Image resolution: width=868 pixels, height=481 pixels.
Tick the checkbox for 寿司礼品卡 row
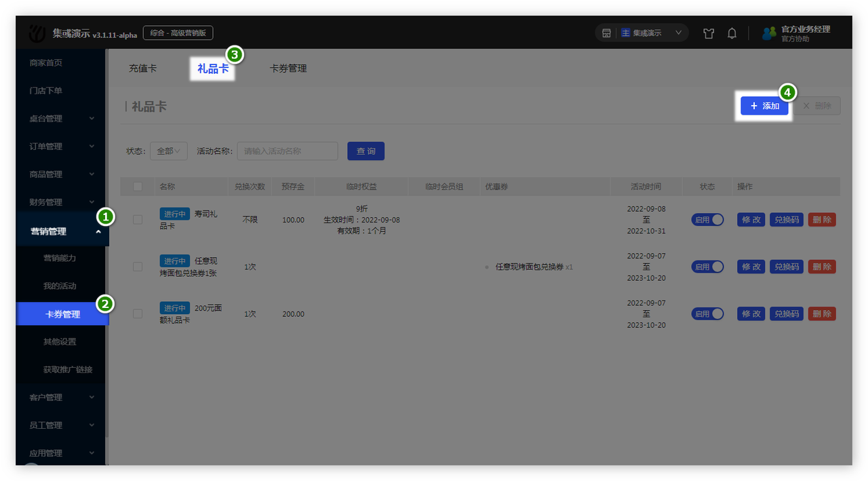click(x=138, y=220)
